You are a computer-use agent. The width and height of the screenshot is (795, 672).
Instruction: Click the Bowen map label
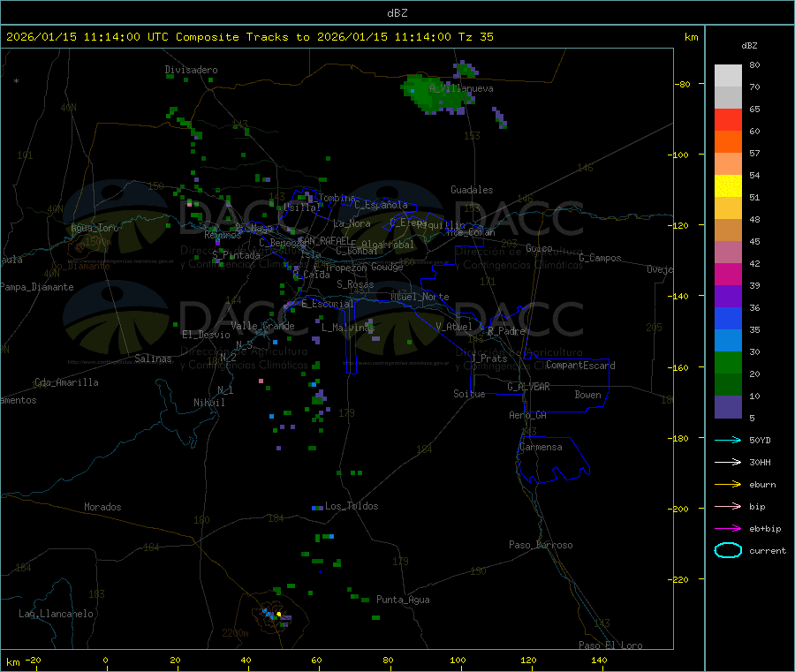coord(587,395)
